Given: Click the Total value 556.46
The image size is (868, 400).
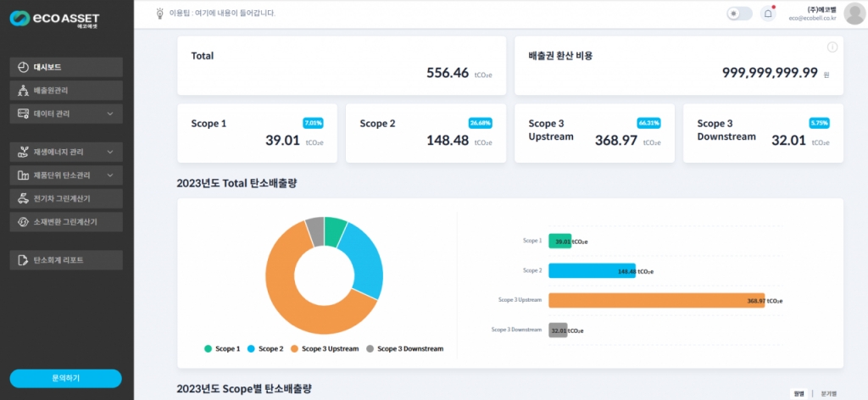Looking at the screenshot, I should point(448,73).
